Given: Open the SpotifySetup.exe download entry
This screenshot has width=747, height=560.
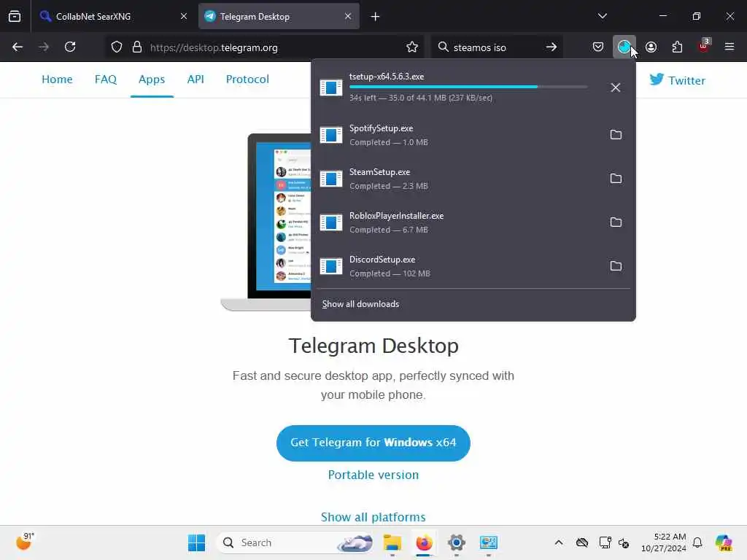Looking at the screenshot, I should point(457,135).
